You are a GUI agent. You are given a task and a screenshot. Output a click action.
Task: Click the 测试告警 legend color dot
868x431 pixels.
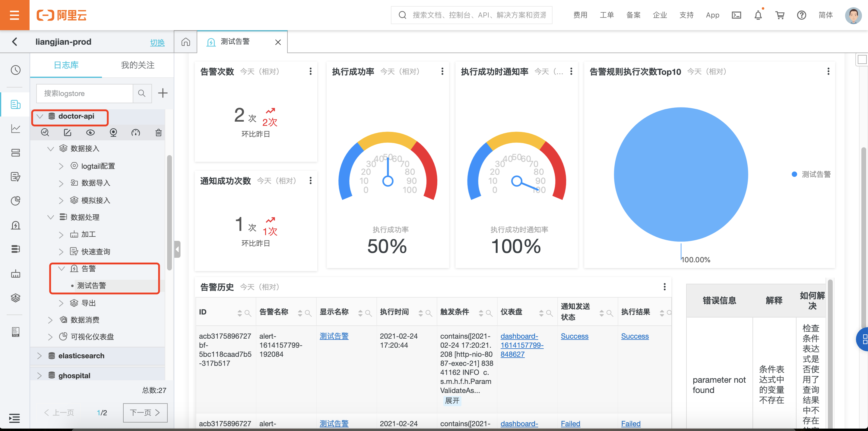[x=794, y=174]
